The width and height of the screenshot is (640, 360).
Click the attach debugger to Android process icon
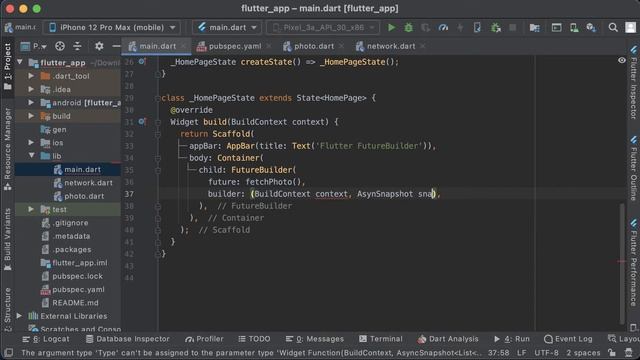[496, 27]
